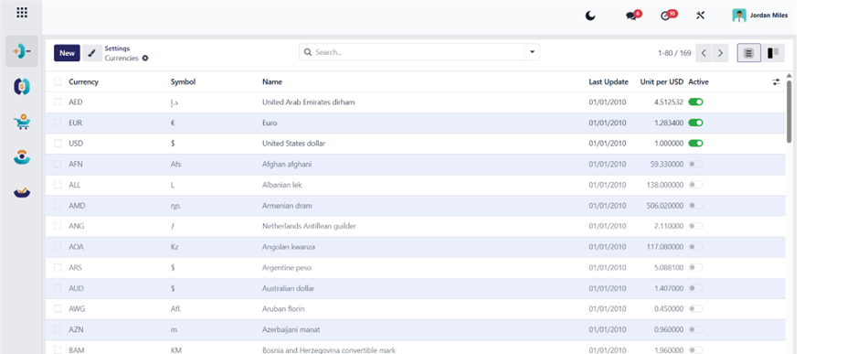Click the 506.020000 rate value
The width and height of the screenshot is (868, 354).
(x=666, y=206)
